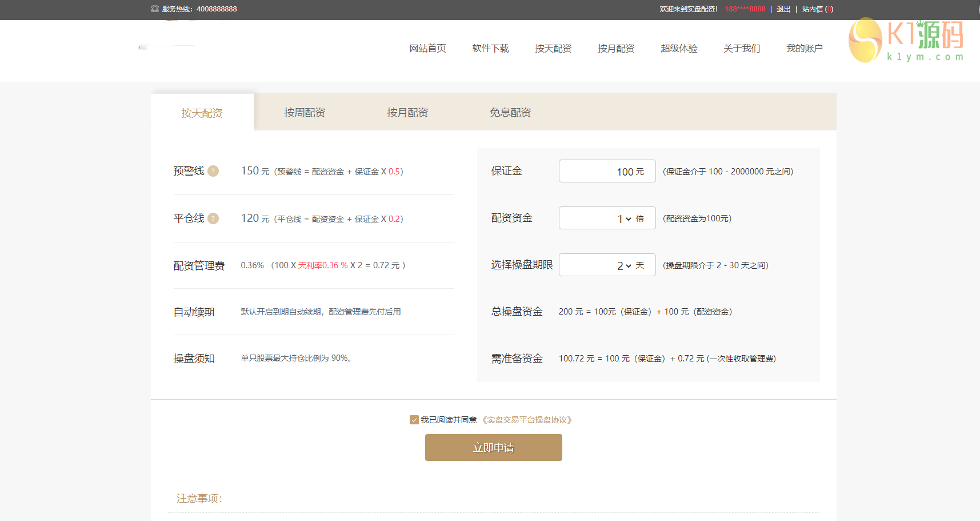980x521 pixels.
Task: Click the phone icon next to 服务热线
Action: pyautogui.click(x=155, y=9)
